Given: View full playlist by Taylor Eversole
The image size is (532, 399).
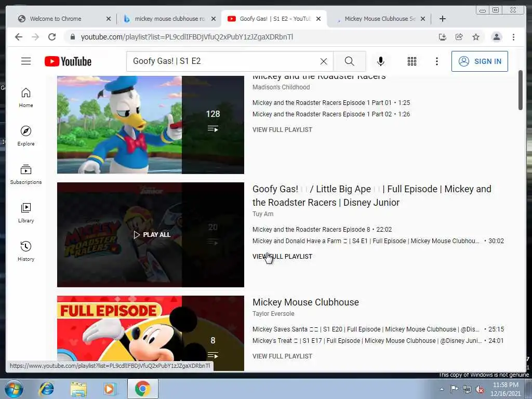Looking at the screenshot, I should (282, 356).
